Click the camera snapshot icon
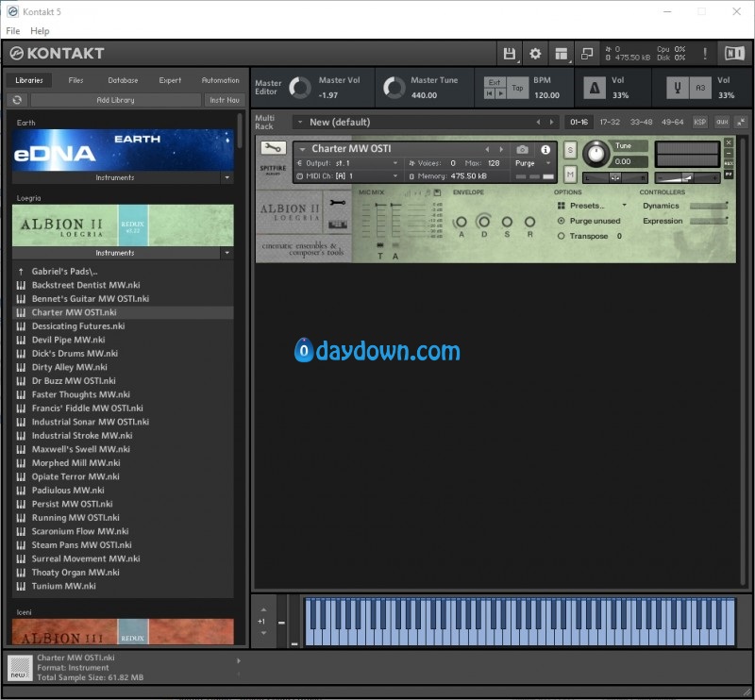755x700 pixels. point(522,150)
